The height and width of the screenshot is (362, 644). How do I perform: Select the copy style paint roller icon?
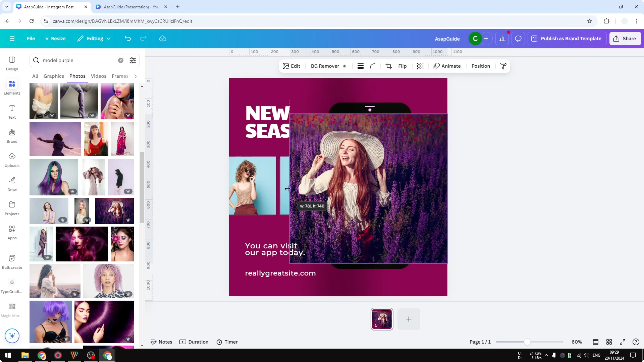click(x=503, y=66)
